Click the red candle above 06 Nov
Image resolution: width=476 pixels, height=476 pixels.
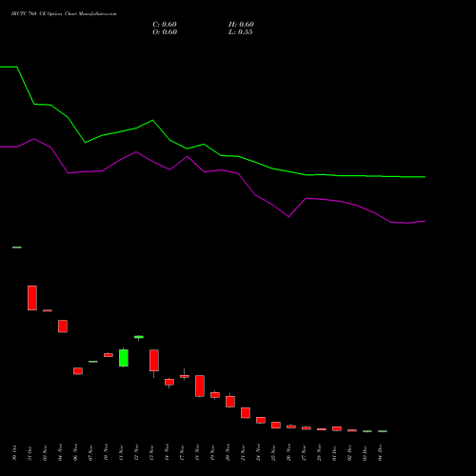[78, 371]
